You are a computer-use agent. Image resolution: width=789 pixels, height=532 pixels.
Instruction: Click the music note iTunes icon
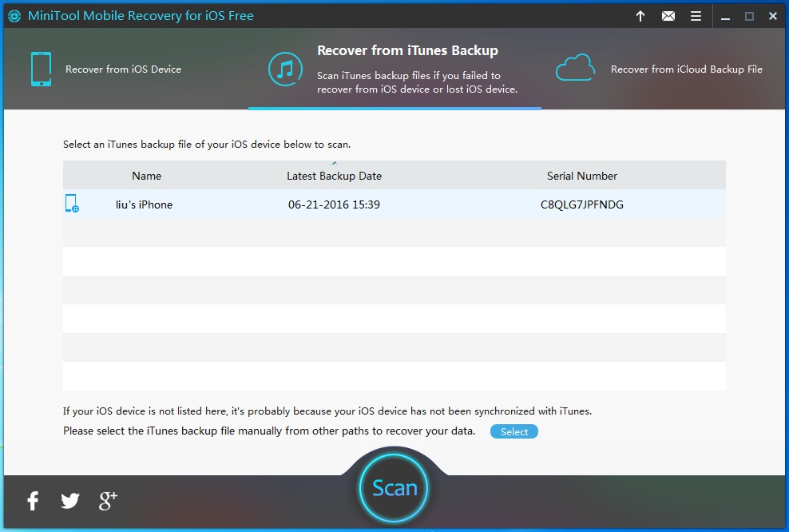click(285, 69)
